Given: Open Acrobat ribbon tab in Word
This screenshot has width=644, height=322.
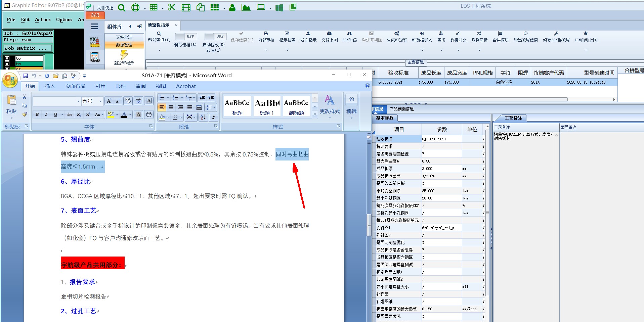Looking at the screenshot, I should 186,86.
